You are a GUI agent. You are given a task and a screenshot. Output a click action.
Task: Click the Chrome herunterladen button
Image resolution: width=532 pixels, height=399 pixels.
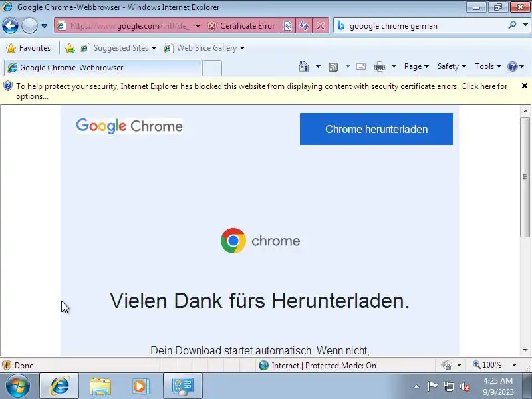click(x=376, y=129)
